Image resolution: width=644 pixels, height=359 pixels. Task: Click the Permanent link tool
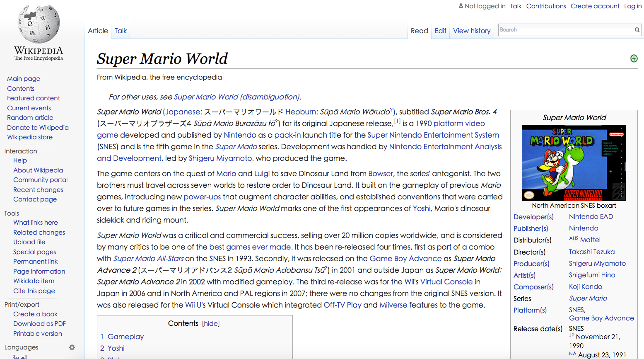tap(35, 262)
